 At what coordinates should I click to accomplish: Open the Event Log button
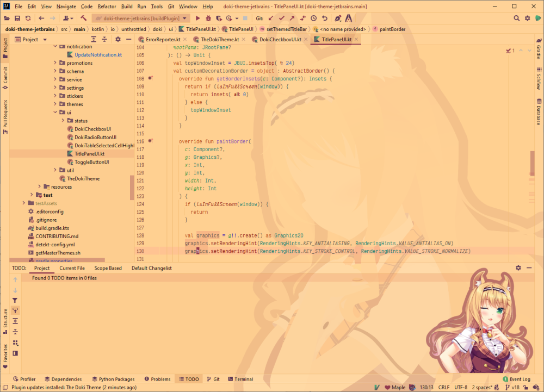coord(517,379)
